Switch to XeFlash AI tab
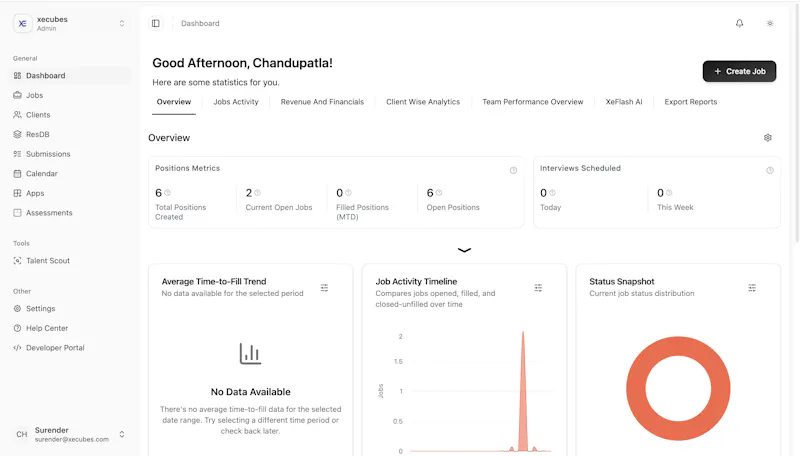800x456 pixels. point(624,102)
